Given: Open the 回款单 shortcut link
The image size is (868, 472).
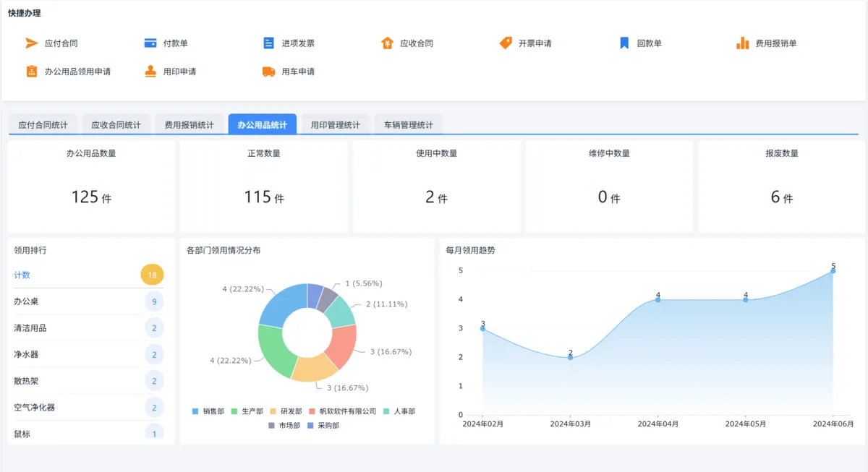Looking at the screenshot, I should coord(650,43).
